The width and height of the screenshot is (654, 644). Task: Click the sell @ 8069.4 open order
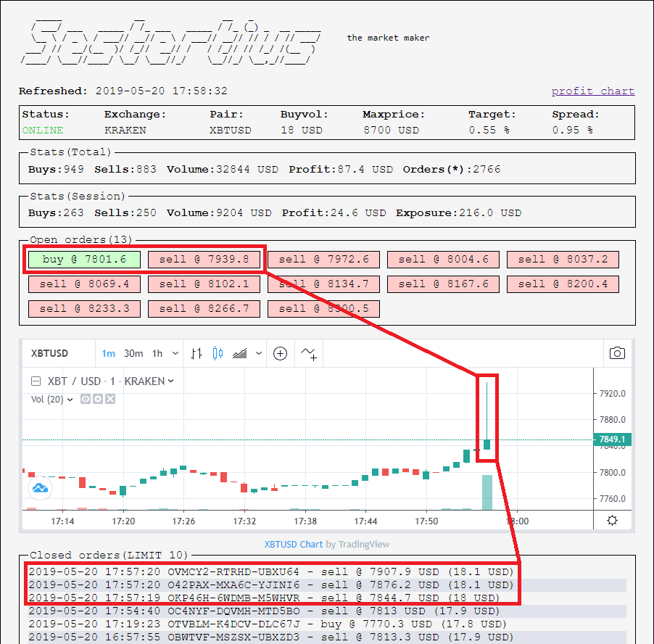point(84,284)
